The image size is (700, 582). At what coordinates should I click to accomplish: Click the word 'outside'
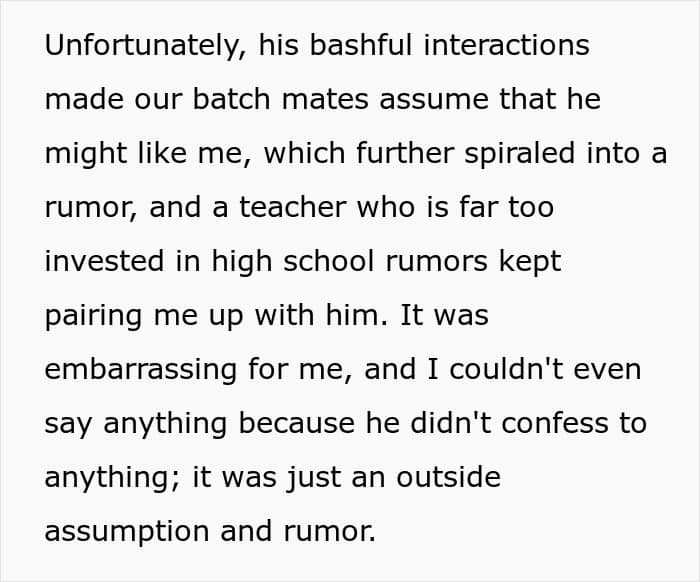pos(448,477)
